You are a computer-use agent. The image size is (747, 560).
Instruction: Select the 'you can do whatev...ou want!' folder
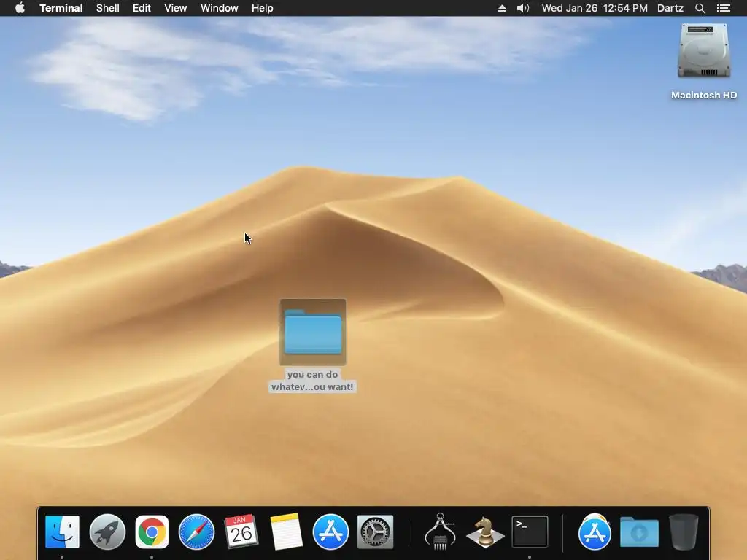tap(313, 332)
